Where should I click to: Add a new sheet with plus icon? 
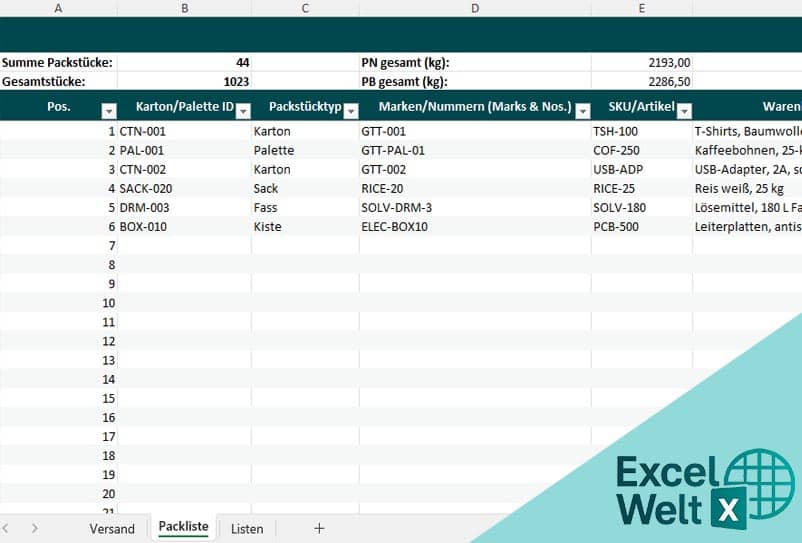(319, 528)
